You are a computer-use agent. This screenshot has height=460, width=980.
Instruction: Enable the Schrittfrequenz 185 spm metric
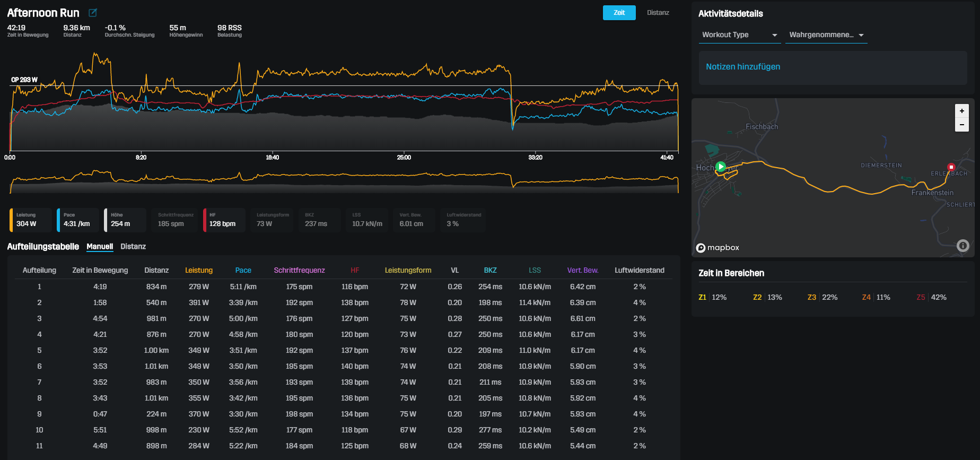[175, 220]
